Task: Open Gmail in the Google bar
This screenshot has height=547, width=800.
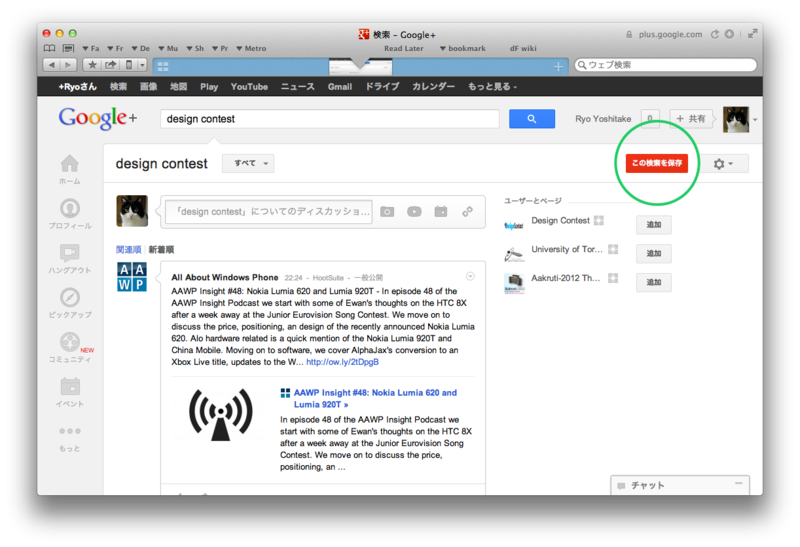Action: click(340, 87)
